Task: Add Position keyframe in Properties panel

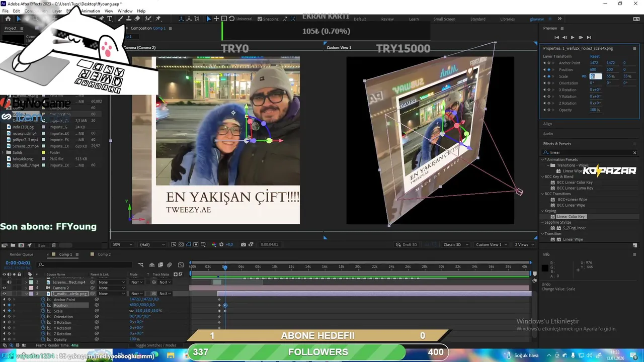Action: click(x=548, y=70)
